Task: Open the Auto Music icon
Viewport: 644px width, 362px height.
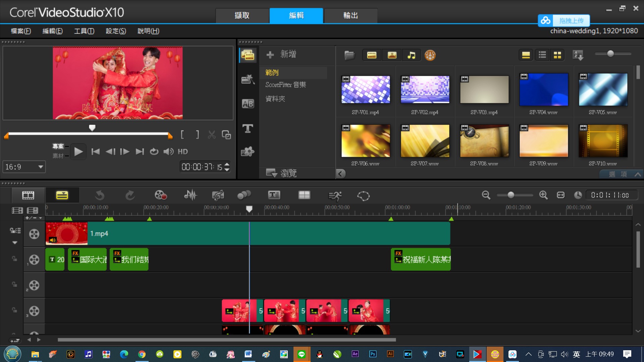Action: 218,195
